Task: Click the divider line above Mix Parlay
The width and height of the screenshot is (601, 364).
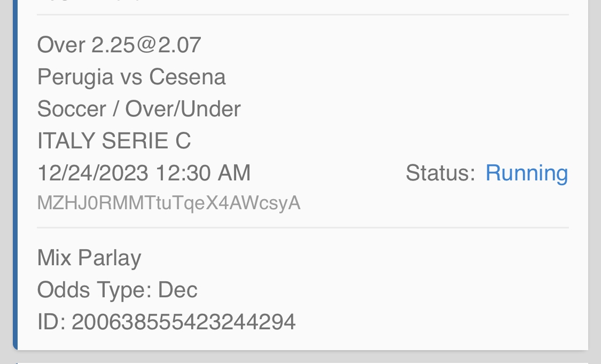Action: (x=302, y=228)
